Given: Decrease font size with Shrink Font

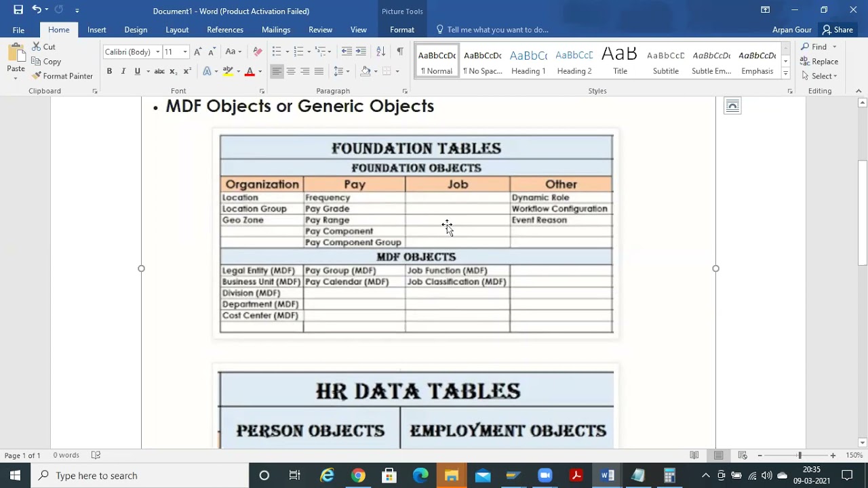Looking at the screenshot, I should [x=212, y=52].
